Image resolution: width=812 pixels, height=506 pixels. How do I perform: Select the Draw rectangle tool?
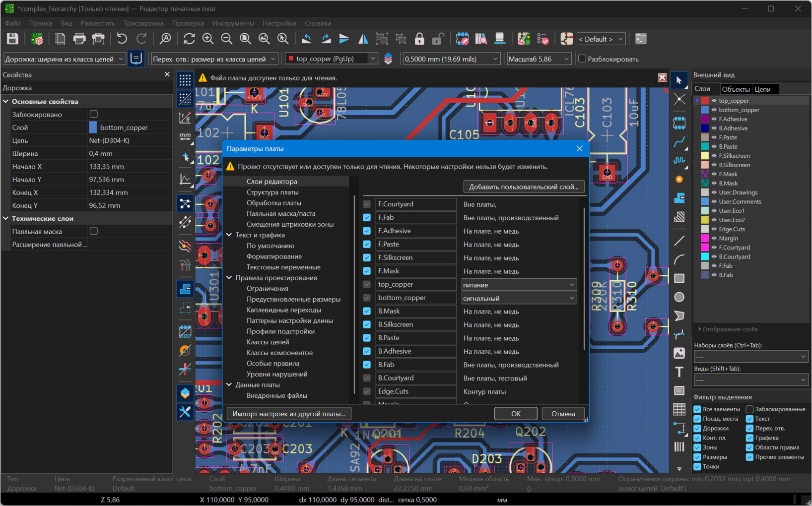[679, 278]
